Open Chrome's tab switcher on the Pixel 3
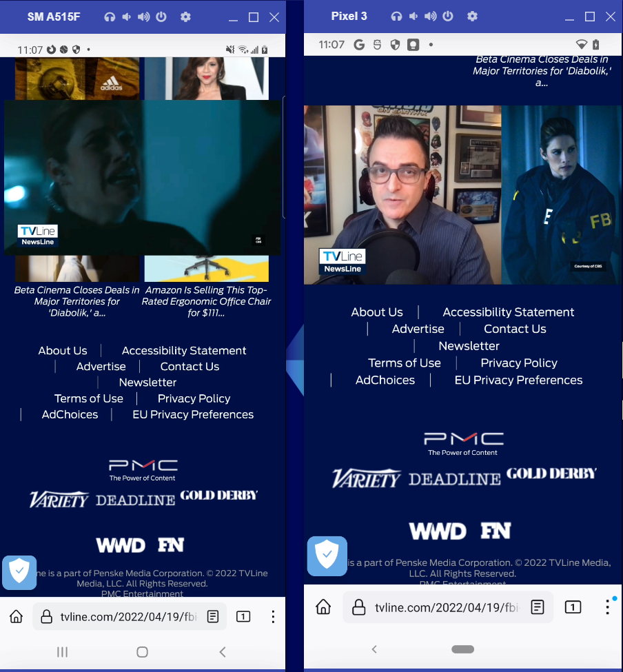 (x=573, y=607)
